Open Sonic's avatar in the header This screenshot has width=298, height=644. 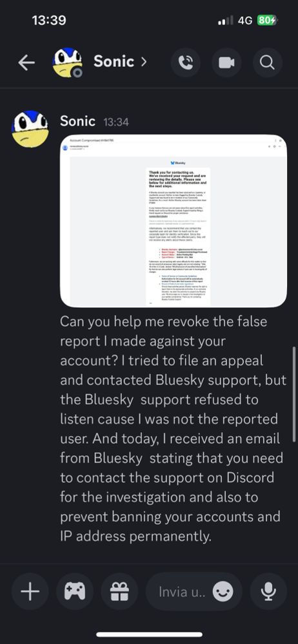67,62
